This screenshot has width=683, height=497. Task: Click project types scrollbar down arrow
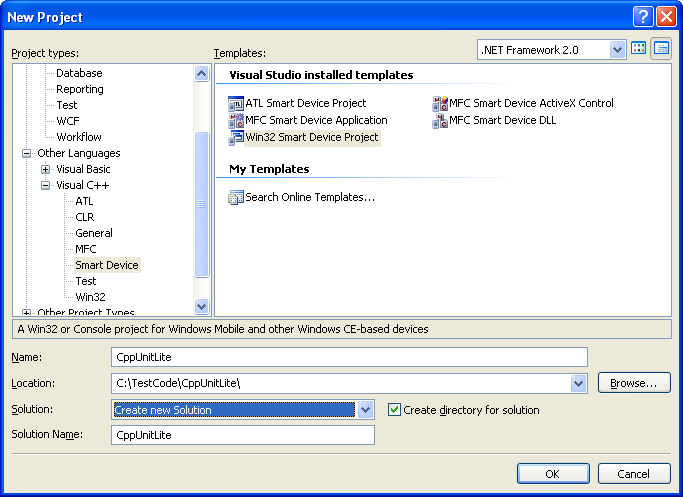pyautogui.click(x=201, y=306)
